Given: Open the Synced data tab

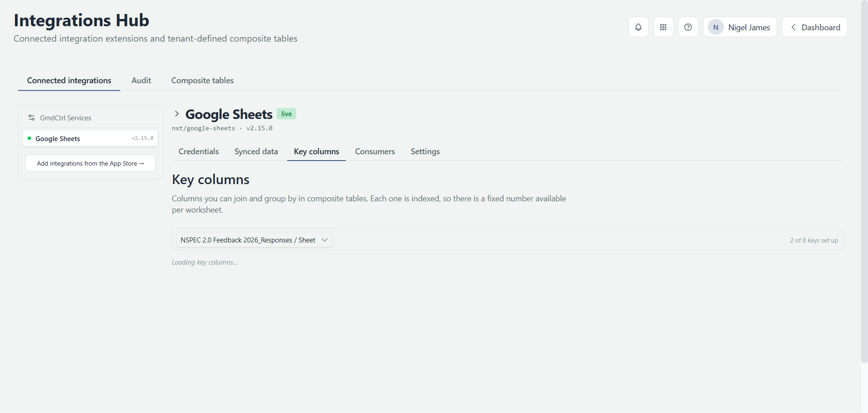Looking at the screenshot, I should click(256, 152).
